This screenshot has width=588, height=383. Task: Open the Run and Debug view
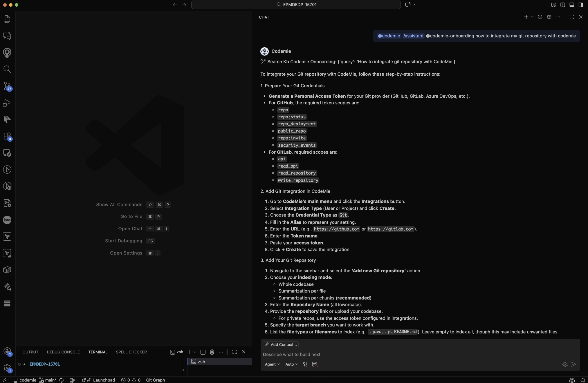click(x=7, y=103)
